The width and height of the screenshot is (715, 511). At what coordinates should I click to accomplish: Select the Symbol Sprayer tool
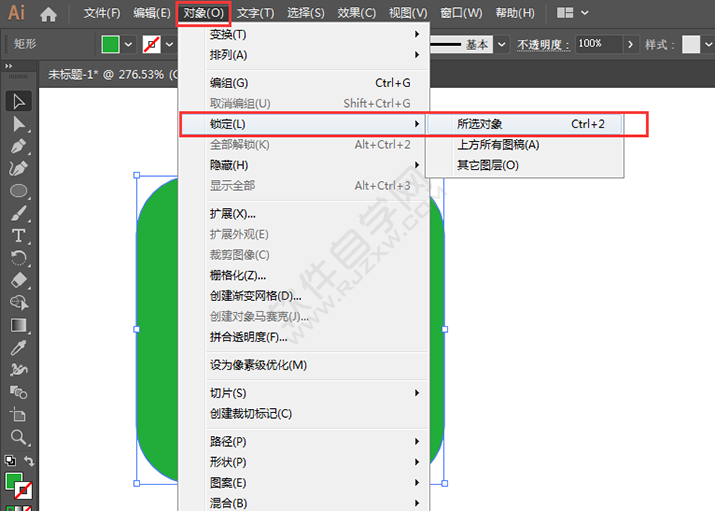click(18, 370)
